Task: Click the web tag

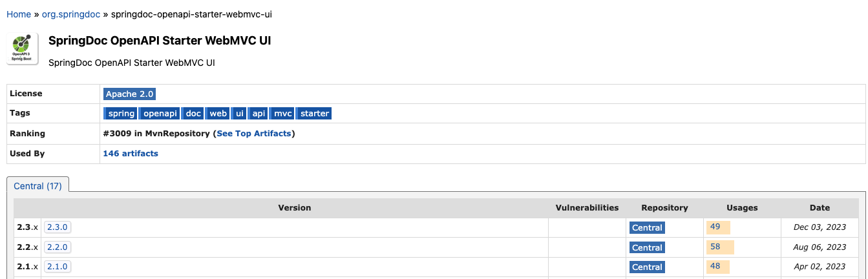Action: click(x=218, y=114)
